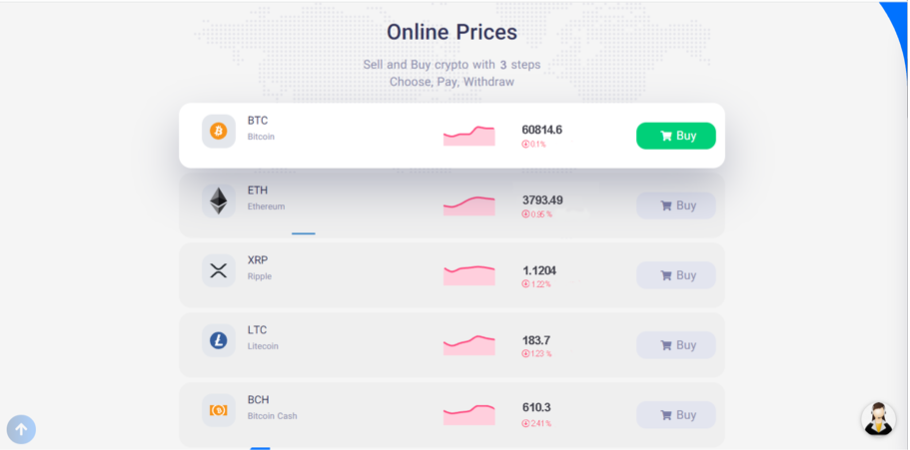Click the Ripple XRP icon
Viewport: 910px width, 450px height.
[218, 271]
